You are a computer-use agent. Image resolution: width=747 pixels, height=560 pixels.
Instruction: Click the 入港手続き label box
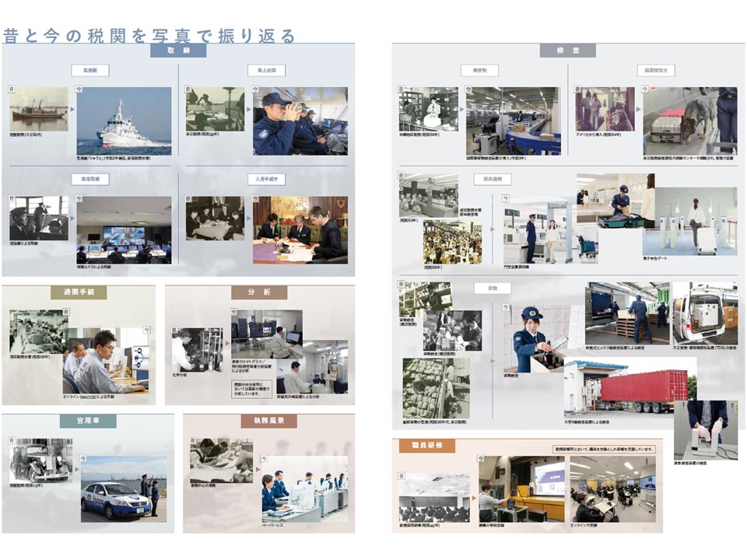click(x=266, y=179)
